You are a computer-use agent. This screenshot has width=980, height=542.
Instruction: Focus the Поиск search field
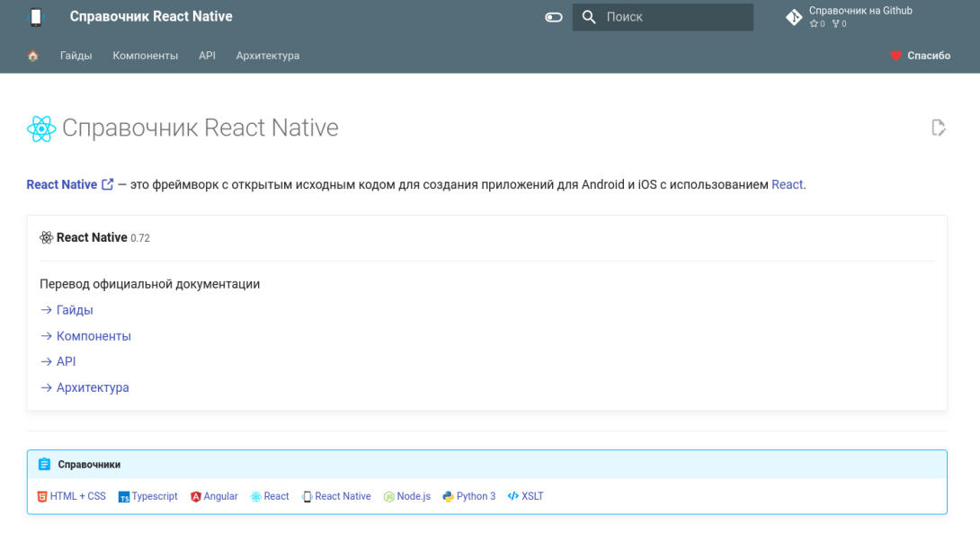(x=663, y=17)
